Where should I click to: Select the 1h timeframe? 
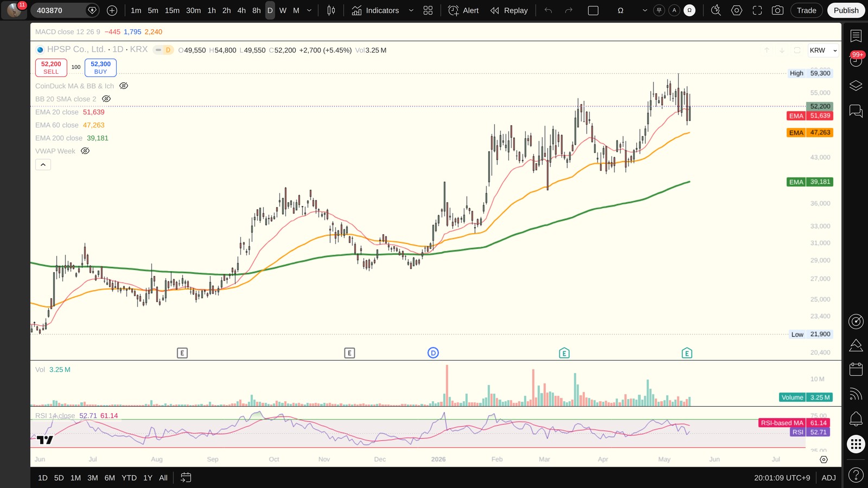pos(212,10)
